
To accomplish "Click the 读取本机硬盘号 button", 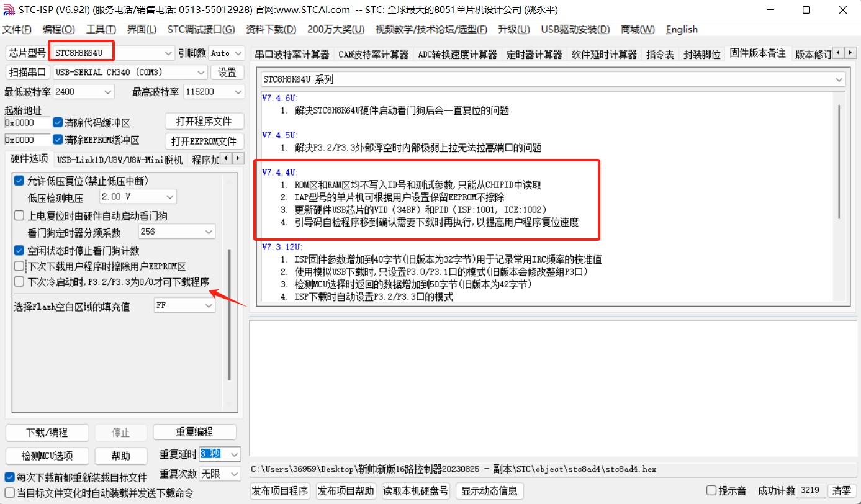I will pyautogui.click(x=416, y=490).
